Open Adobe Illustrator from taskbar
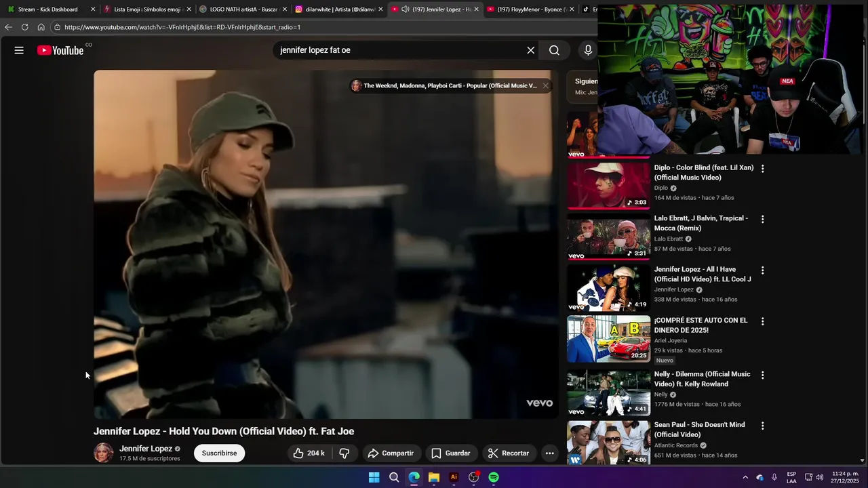The height and width of the screenshot is (488, 868). pyautogui.click(x=454, y=477)
